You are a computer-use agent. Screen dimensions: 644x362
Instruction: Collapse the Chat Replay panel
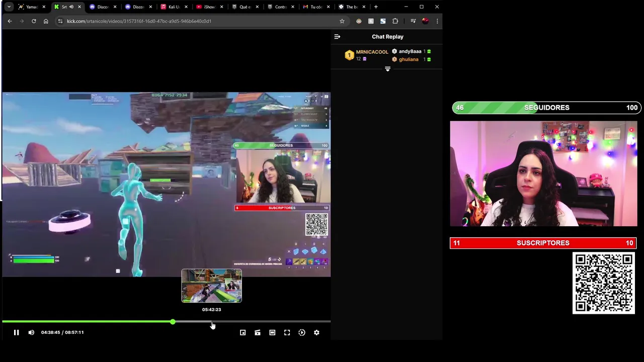[337, 37]
